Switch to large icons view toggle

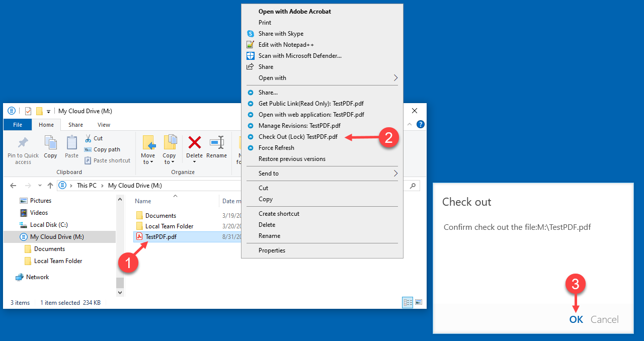coord(419,302)
